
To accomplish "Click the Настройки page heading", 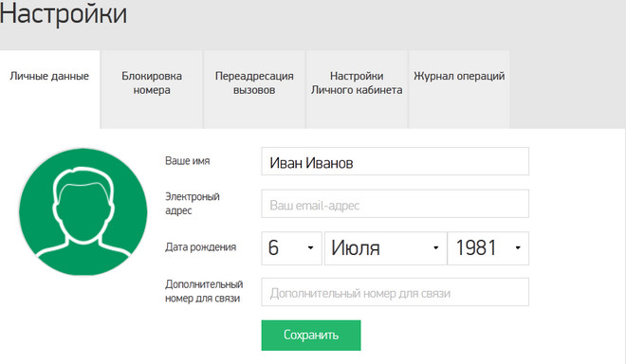I will point(64,13).
